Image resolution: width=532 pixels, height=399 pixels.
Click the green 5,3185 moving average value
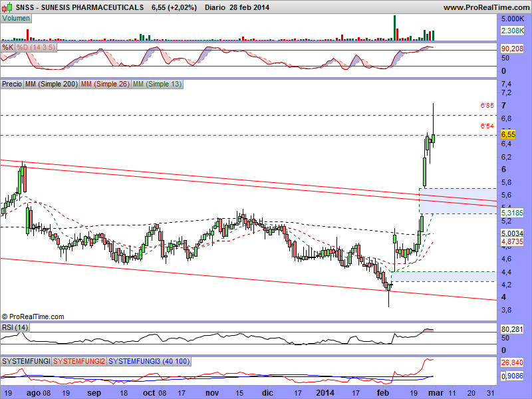coord(512,213)
